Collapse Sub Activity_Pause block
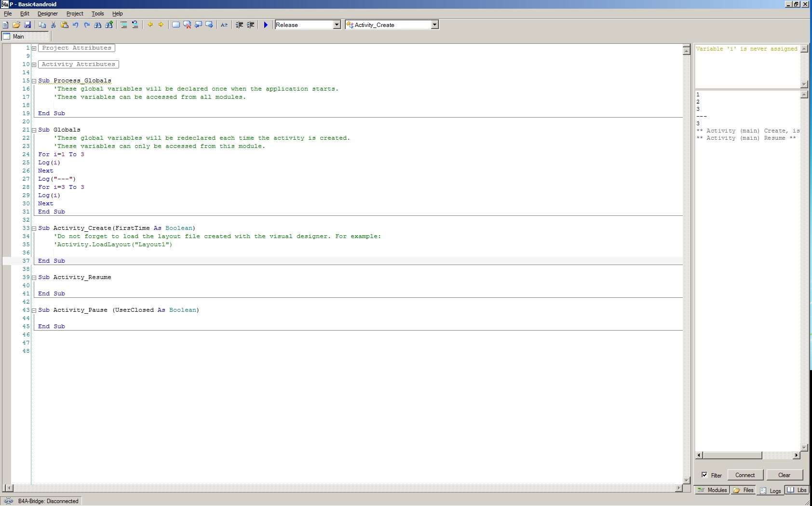Screen dimensions: 812x506 click(34, 310)
